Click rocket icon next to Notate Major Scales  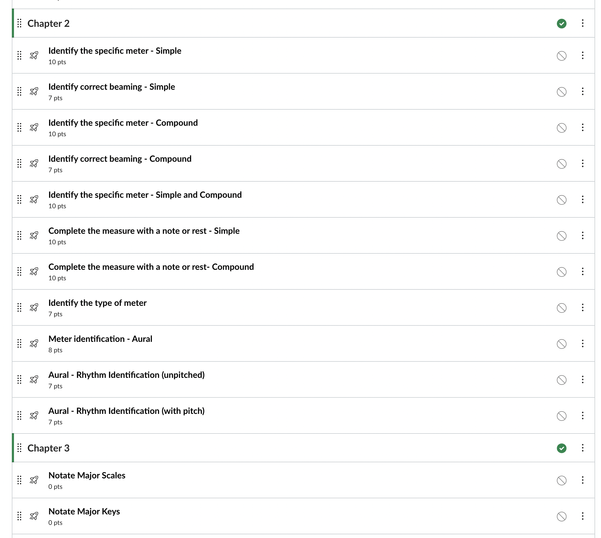click(x=34, y=480)
